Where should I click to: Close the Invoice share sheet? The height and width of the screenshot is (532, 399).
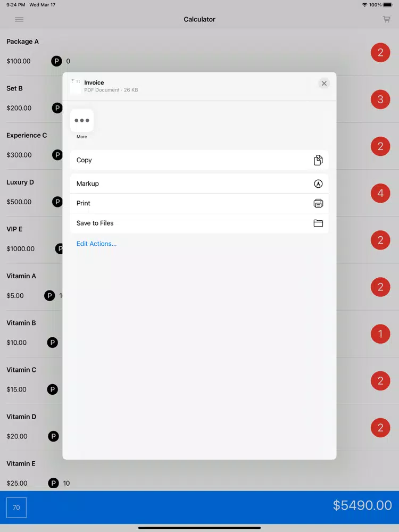[x=324, y=84]
